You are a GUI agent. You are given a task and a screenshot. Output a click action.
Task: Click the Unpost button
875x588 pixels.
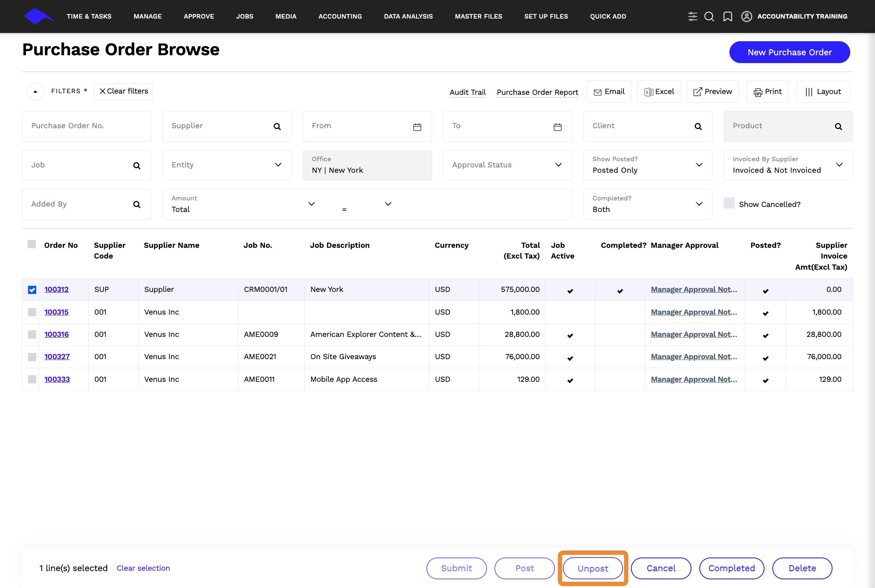(x=593, y=569)
